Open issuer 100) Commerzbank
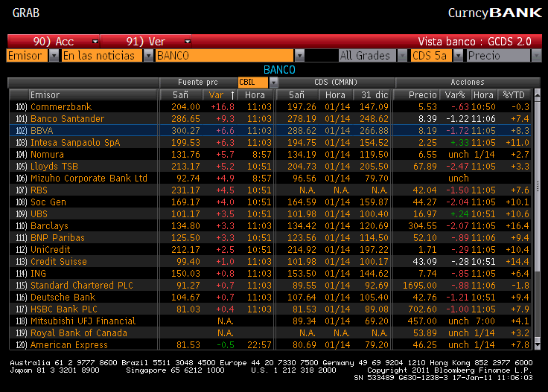This screenshot has width=548, height=392. click(x=61, y=107)
